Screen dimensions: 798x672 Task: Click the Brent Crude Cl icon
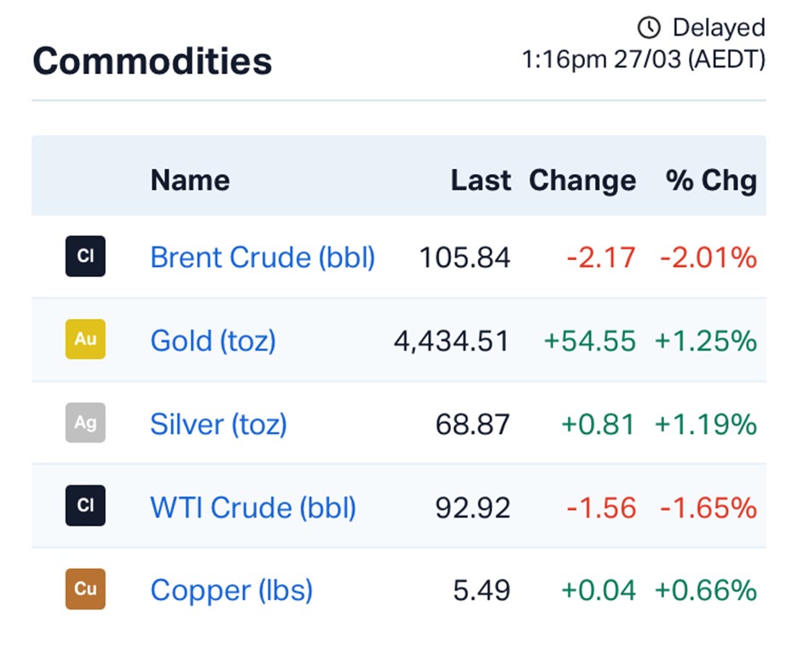85,256
